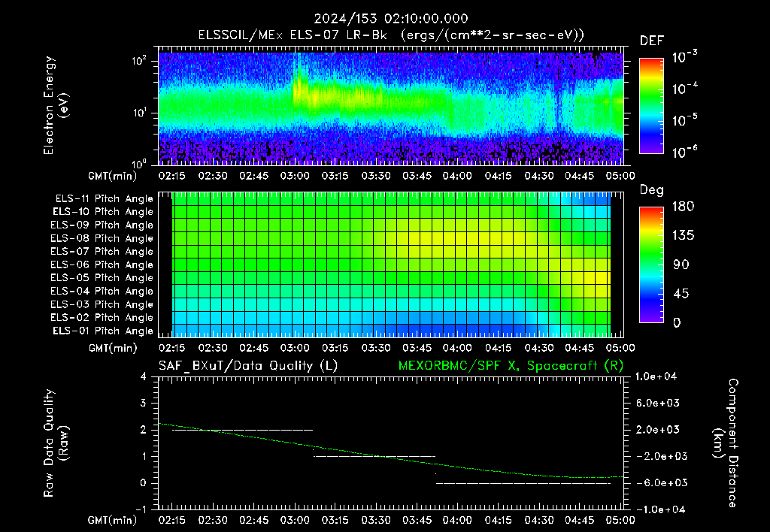Viewport: 770px width, 532px height.
Task: Click the GMT(min) label under the data quality plot
Action: 112,520
